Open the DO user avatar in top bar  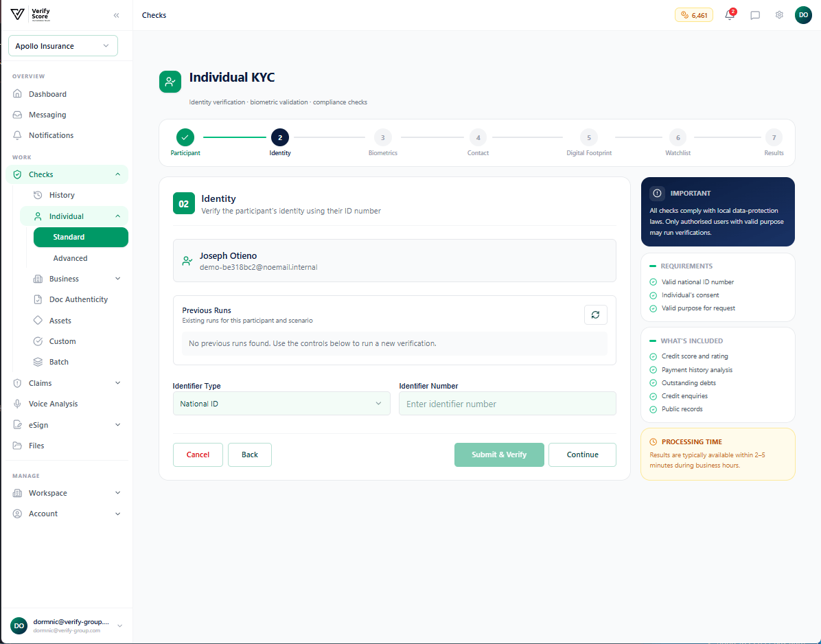803,15
